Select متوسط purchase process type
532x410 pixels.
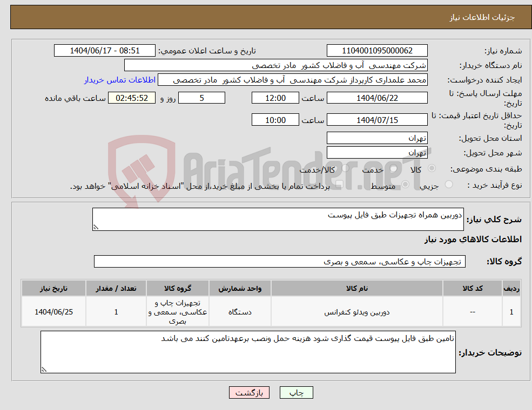tap(406, 184)
